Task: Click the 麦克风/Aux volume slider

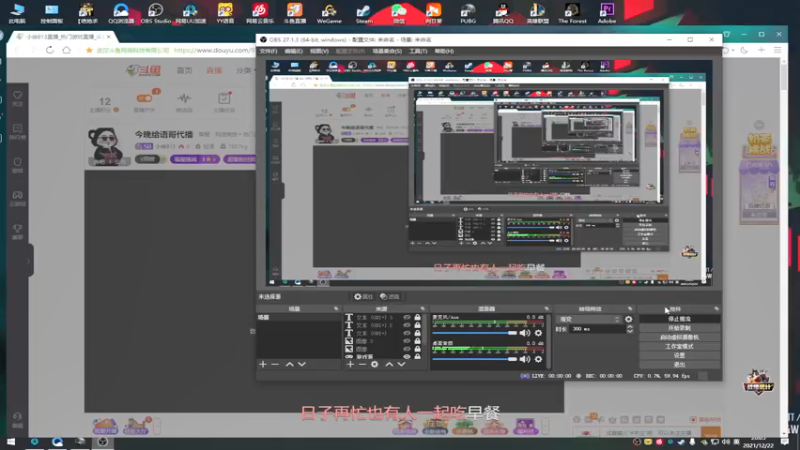Action: pyautogui.click(x=474, y=333)
